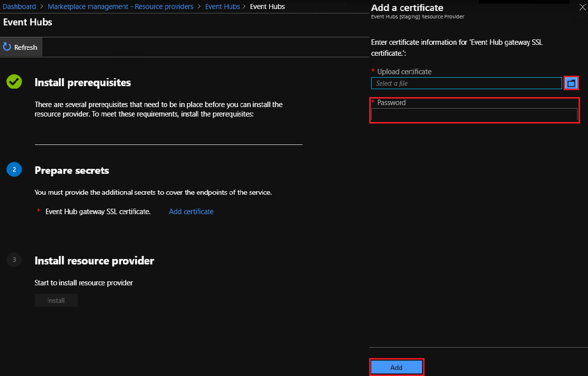This screenshot has height=376, width=588.
Task: Open the Add certificate link
Action: pyautogui.click(x=191, y=211)
